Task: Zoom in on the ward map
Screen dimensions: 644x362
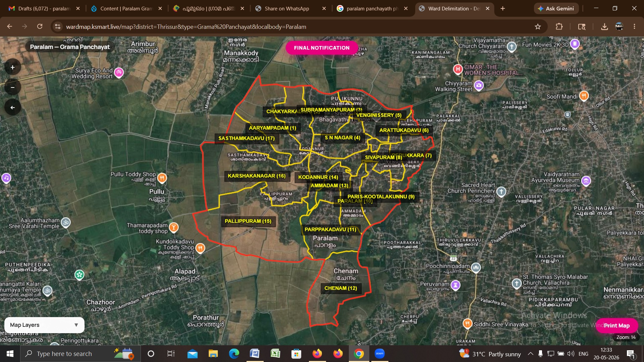Action: 13,67
